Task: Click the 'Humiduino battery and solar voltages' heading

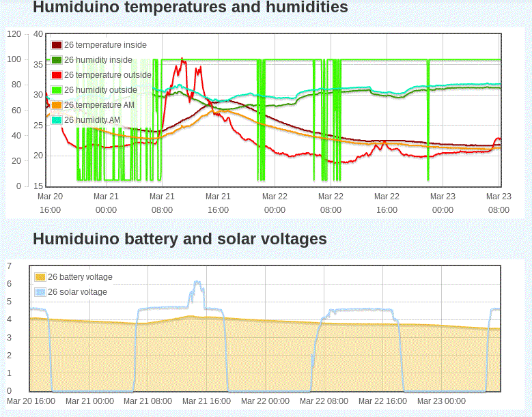Action: (180, 239)
